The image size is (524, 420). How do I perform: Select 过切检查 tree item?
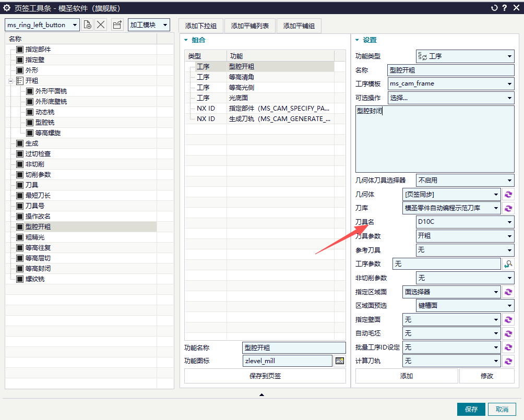coord(38,154)
